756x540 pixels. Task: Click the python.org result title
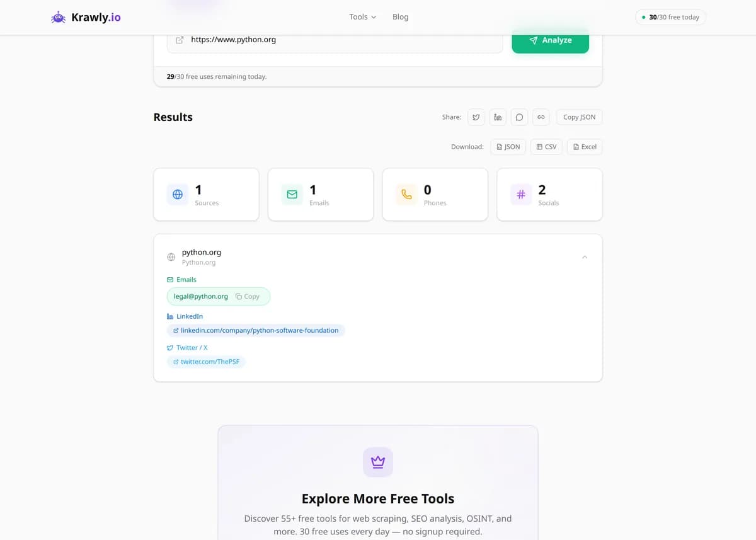[202, 252]
